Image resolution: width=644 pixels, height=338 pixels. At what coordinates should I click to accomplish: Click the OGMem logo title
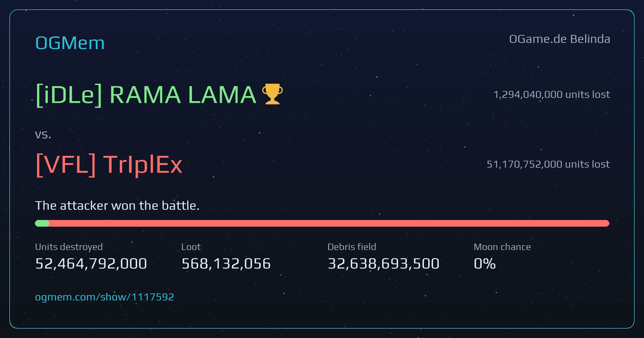[x=70, y=43]
